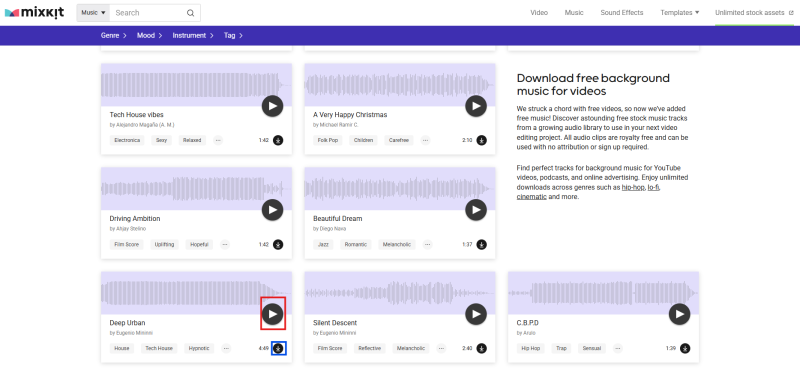The height and width of the screenshot is (369, 800).
Task: Expand the Tag filter menu
Action: click(x=233, y=36)
